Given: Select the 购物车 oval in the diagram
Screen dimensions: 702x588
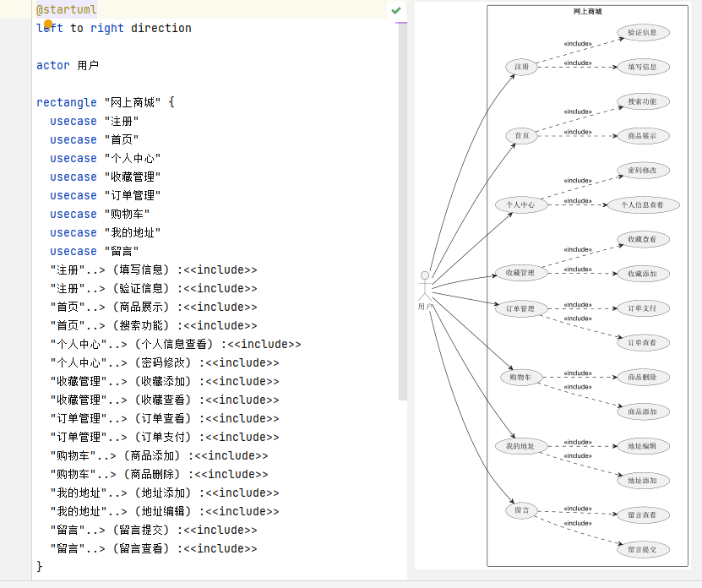Looking at the screenshot, I should (x=521, y=377).
